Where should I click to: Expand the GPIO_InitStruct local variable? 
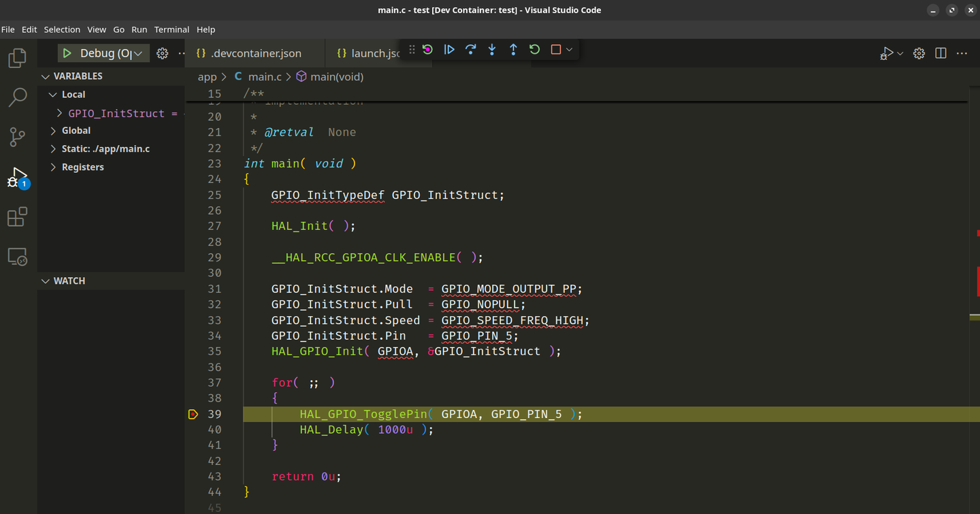coord(59,113)
